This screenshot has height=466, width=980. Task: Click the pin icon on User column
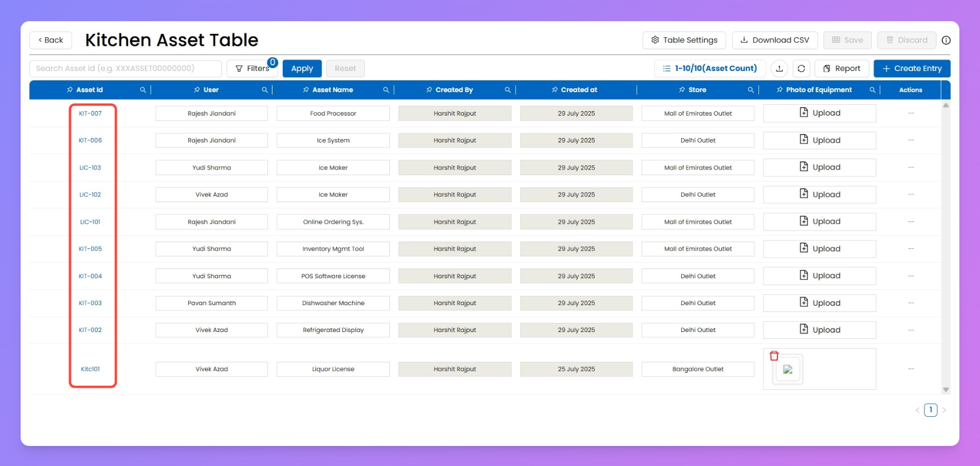click(197, 90)
